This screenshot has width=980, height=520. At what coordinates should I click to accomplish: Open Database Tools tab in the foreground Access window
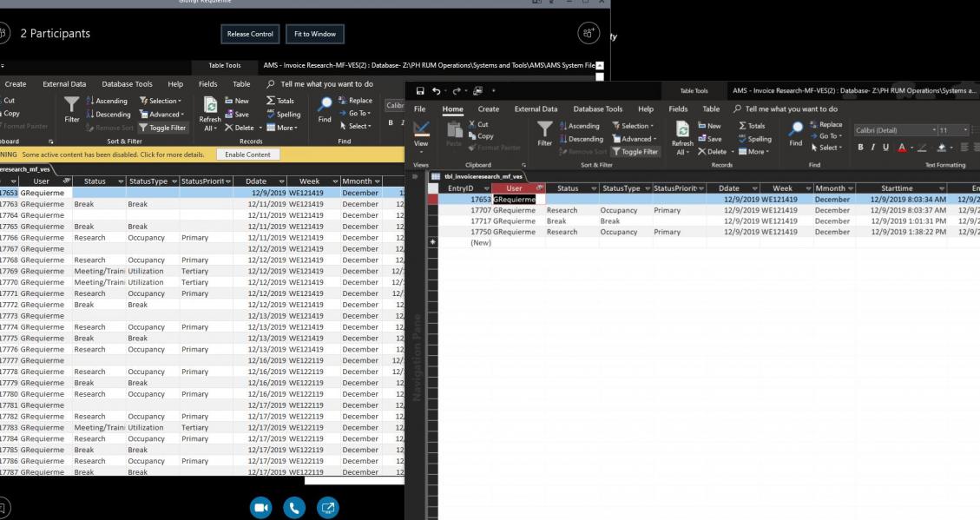point(597,109)
